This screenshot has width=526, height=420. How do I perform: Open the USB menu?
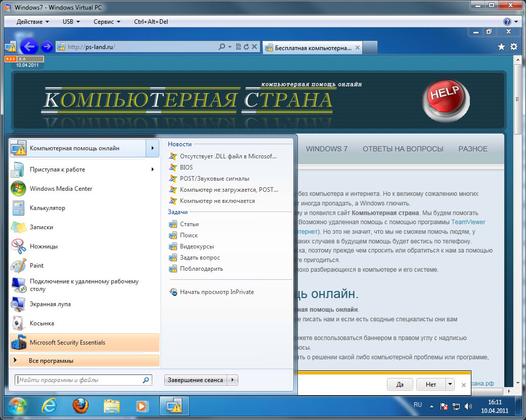(71, 22)
